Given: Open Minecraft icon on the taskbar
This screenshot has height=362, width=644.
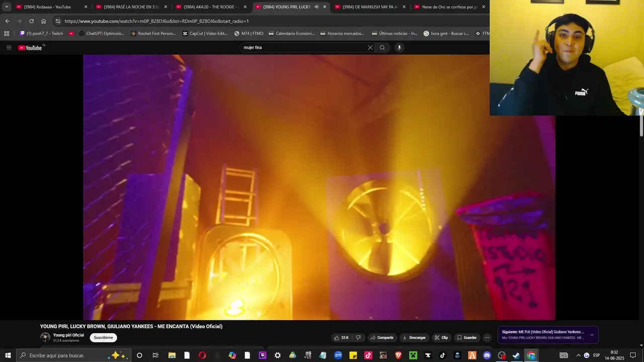Looking at the screenshot, I should [x=413, y=355].
